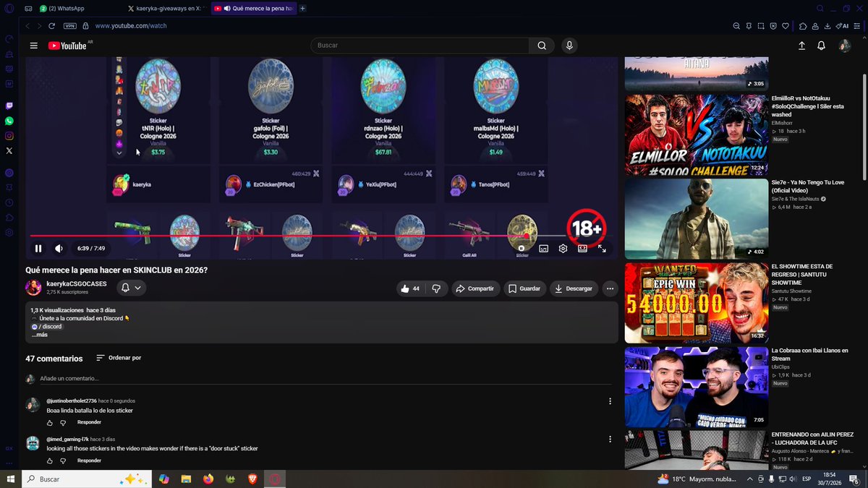Open YouTube notifications bell
The height and width of the screenshot is (488, 868).
[x=821, y=46]
